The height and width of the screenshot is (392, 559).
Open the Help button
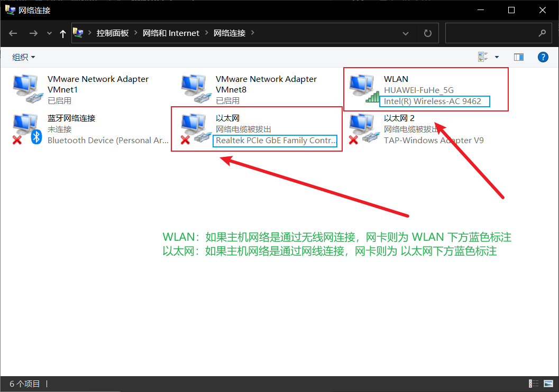(543, 57)
